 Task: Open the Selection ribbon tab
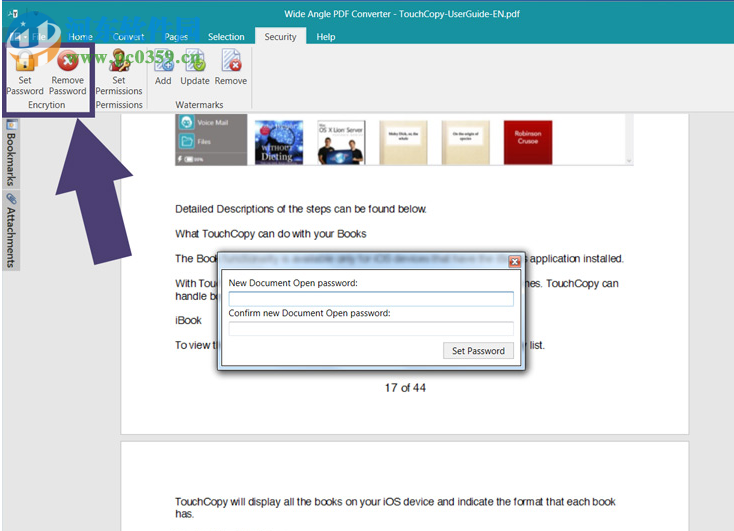point(226,37)
